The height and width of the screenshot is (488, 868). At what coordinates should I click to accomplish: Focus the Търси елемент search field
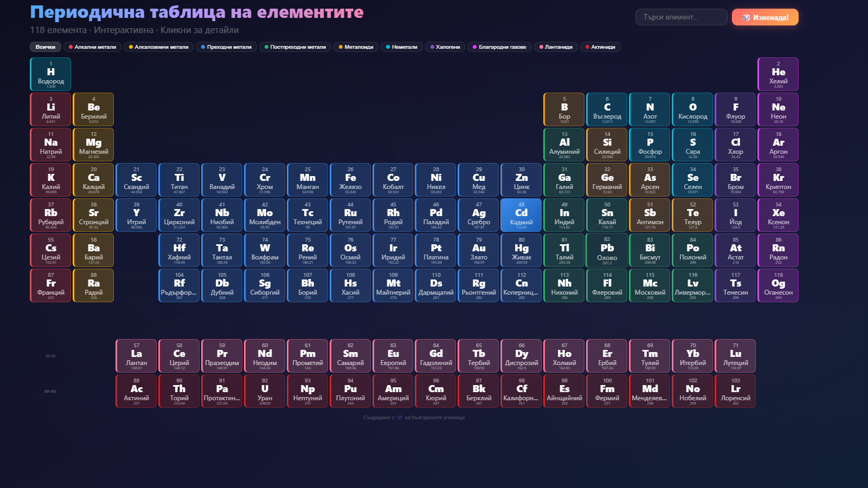(x=681, y=17)
